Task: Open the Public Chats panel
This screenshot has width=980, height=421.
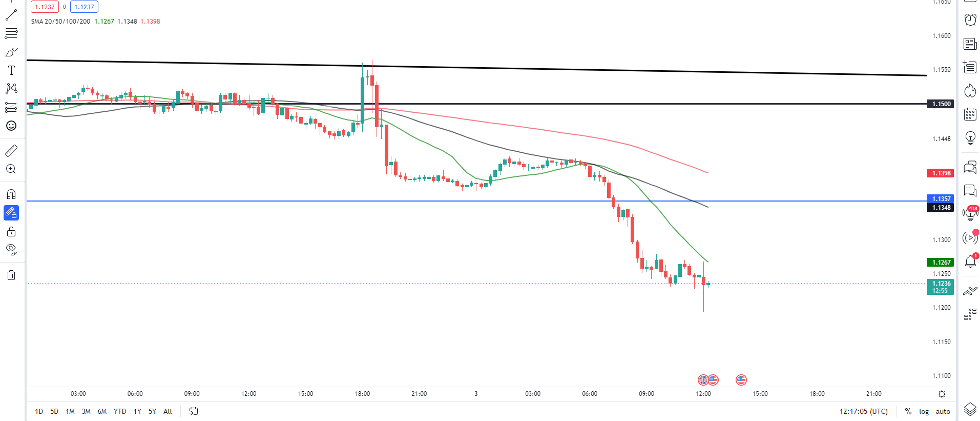Action: click(970, 167)
